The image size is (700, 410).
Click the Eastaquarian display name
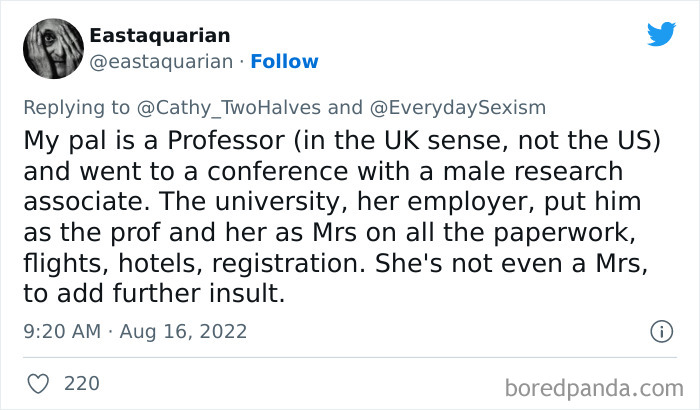coord(160,35)
